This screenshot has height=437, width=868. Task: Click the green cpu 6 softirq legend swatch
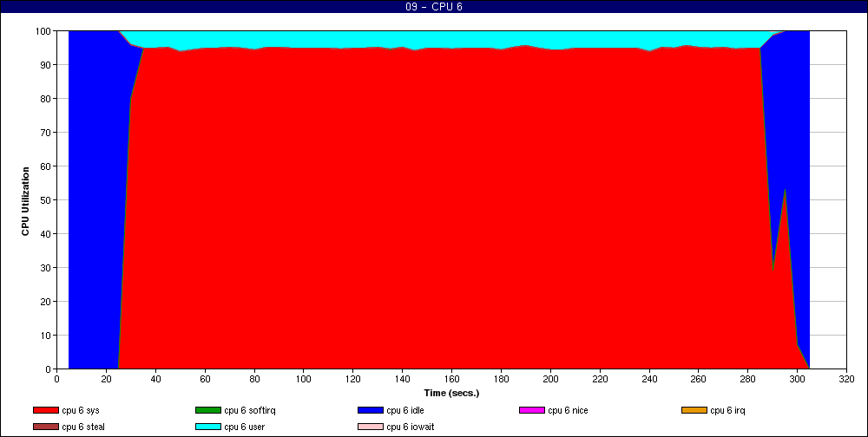(207, 410)
